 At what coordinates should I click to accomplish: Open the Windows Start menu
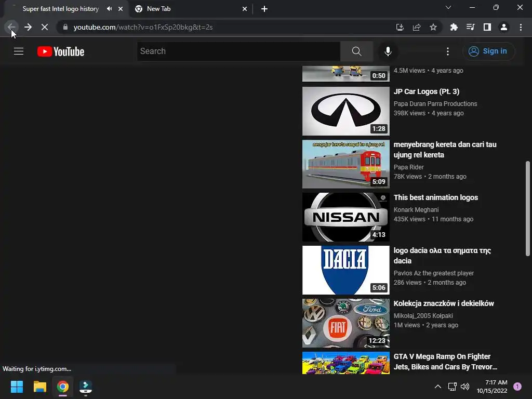[x=17, y=387]
